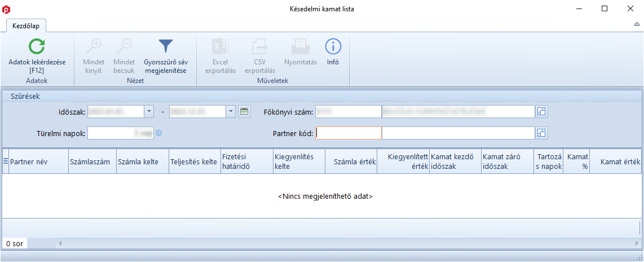
Task: Click Türelmi napok info hint icon
Action: (159, 133)
